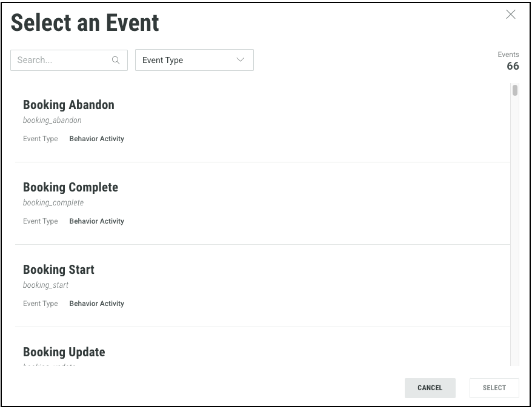Screen dimensions: 532x409
Task: Click the Event Type dropdown chevron arrow
Action: click(241, 60)
